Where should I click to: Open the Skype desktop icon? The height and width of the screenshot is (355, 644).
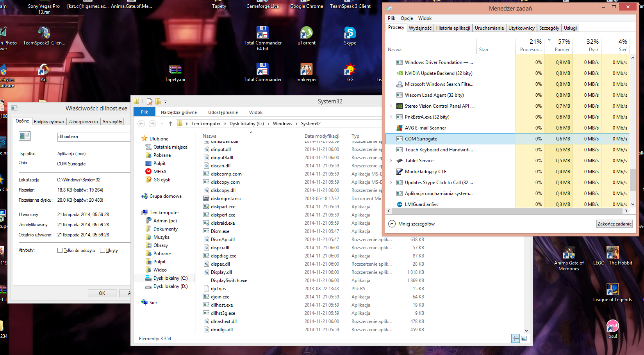click(350, 34)
